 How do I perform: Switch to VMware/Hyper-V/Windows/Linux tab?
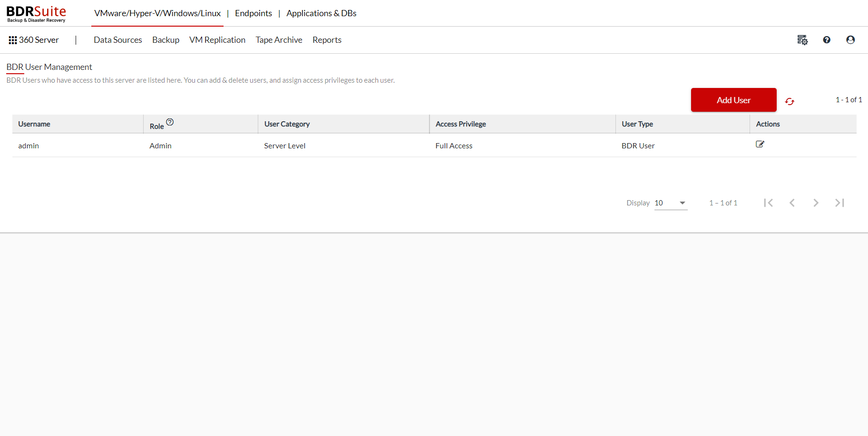[157, 13]
